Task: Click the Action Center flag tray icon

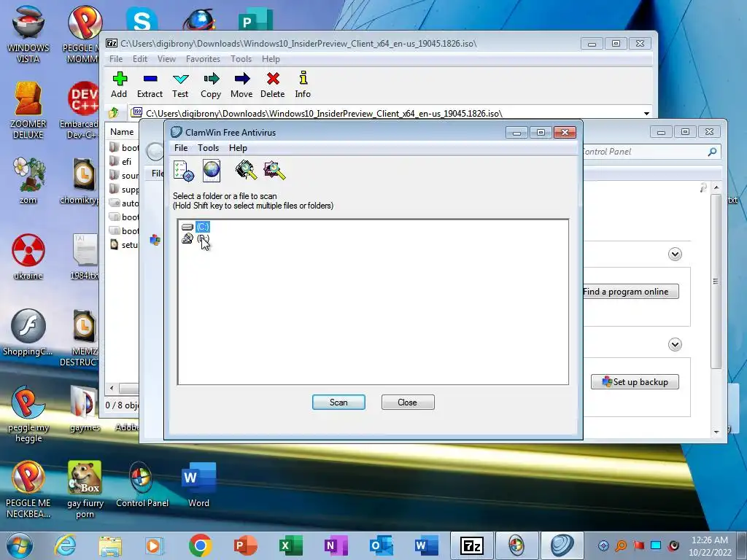Action: 638,545
